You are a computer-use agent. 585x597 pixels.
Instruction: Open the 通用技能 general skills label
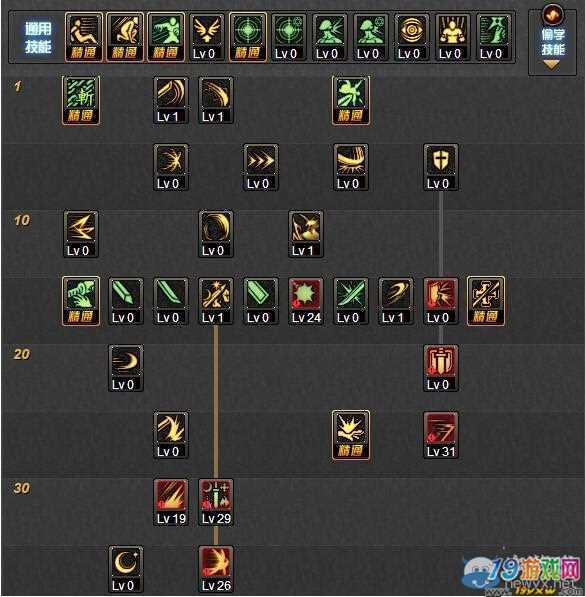38,37
